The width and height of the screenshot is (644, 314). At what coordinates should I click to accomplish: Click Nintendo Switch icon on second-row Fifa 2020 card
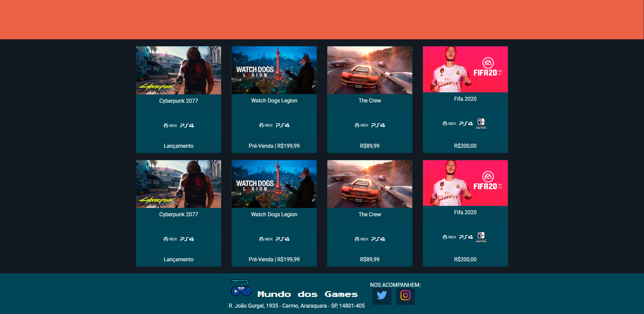pyautogui.click(x=481, y=237)
